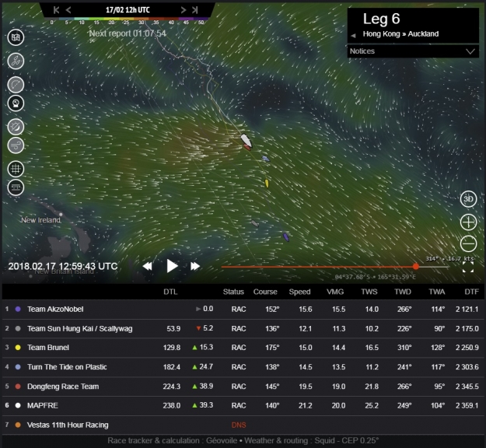Select MAPFRE in ranking table
The height and width of the screenshot is (448, 486).
coord(43,405)
